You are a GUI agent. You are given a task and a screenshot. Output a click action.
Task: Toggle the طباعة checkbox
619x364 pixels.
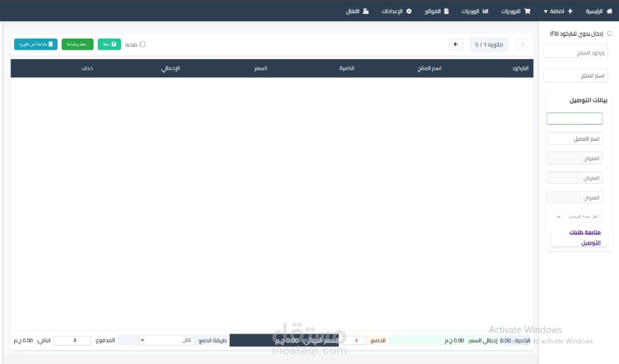(143, 44)
